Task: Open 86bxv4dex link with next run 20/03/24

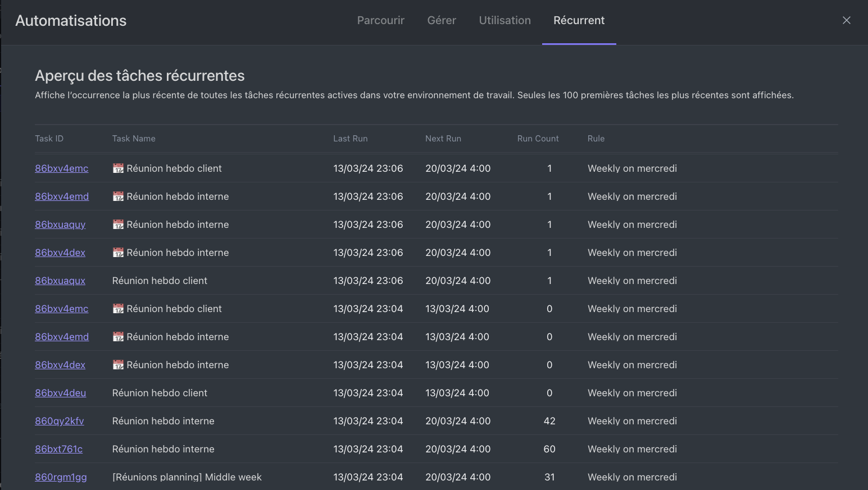Action: 60,253
